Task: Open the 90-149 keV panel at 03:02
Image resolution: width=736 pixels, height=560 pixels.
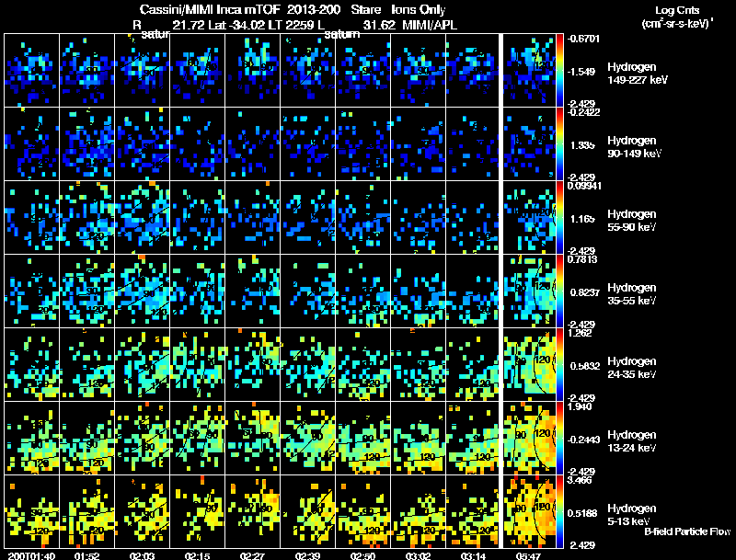Action: pos(418,144)
